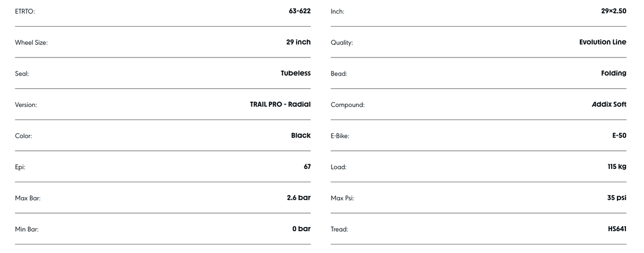Click the Compound label
The image size is (644, 253).
pos(347,105)
